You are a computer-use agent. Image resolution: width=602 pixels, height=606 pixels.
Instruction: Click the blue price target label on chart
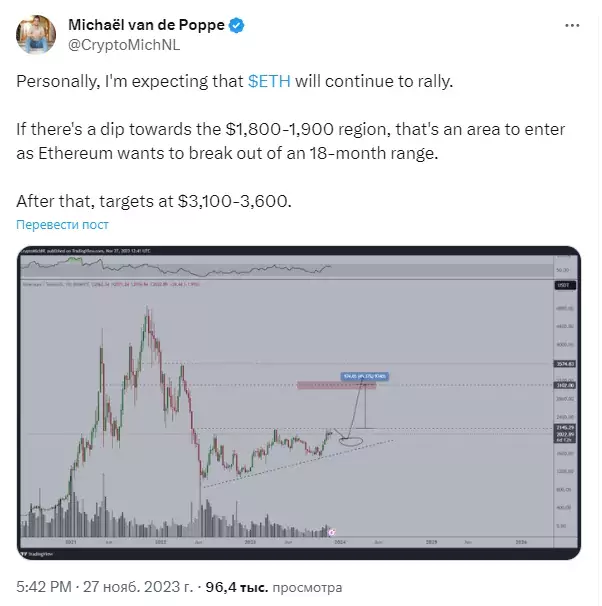(365, 376)
